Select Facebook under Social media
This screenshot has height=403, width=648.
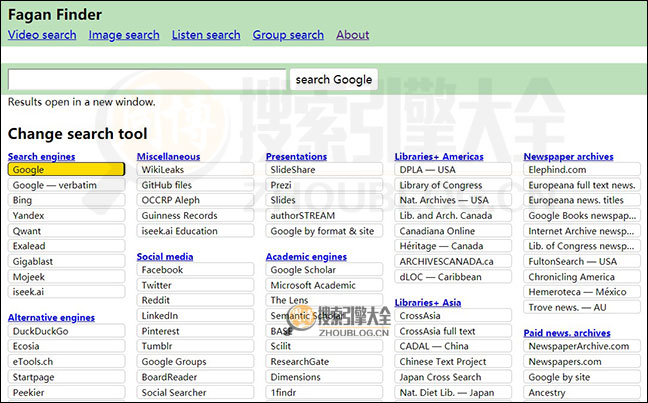click(195, 269)
